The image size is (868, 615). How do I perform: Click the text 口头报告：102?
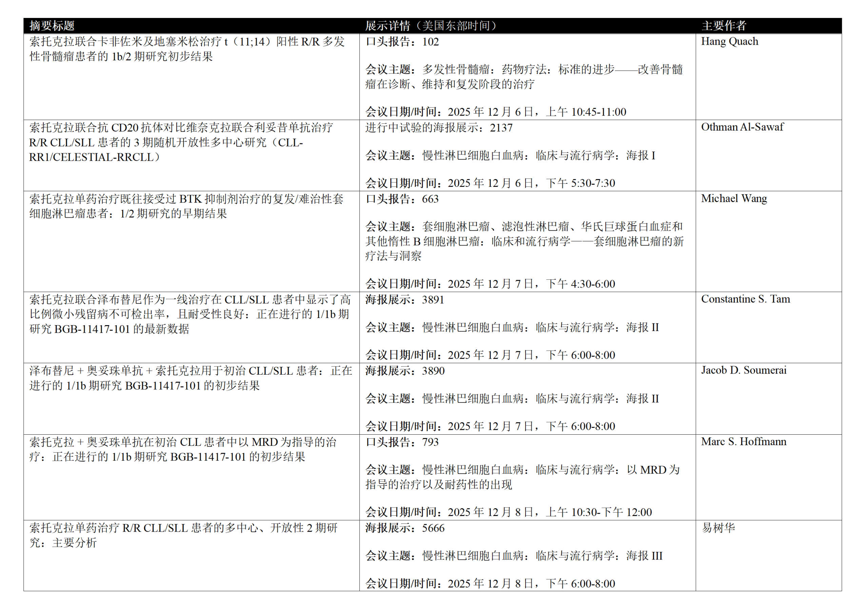(x=402, y=42)
